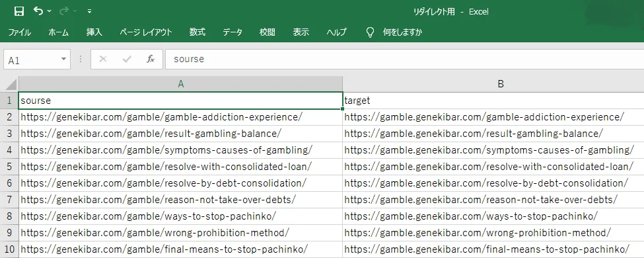Open the データ ribbon tab
The width and height of the screenshot is (644, 258).
(233, 32)
